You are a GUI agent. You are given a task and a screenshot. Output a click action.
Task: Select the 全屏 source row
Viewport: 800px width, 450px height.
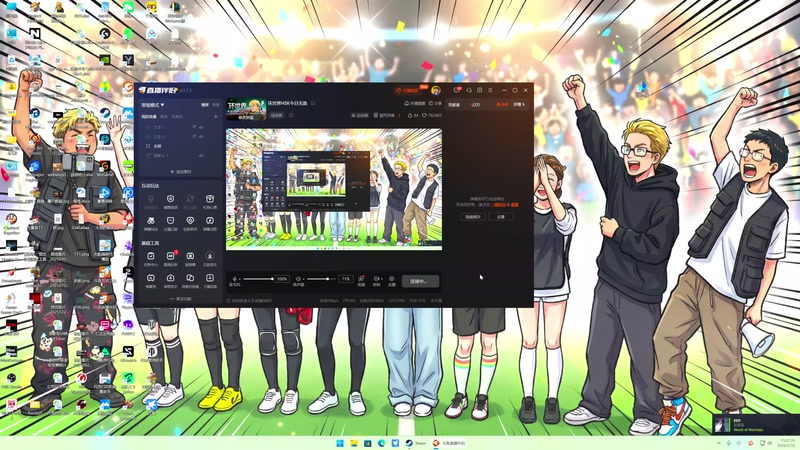coord(180,146)
